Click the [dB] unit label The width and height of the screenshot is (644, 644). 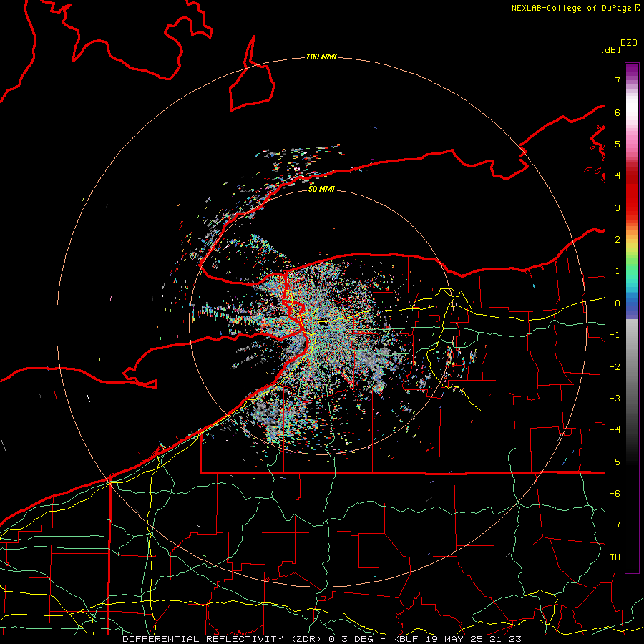(x=611, y=49)
